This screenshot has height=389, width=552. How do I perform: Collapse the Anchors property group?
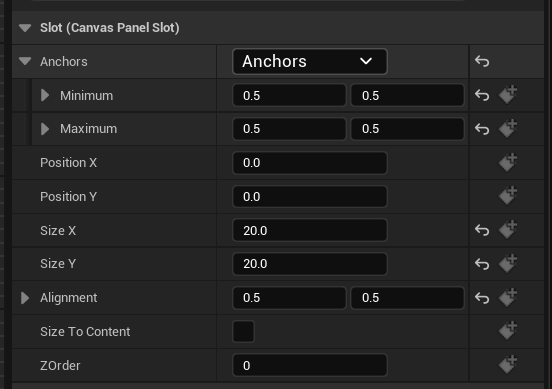tap(25, 61)
